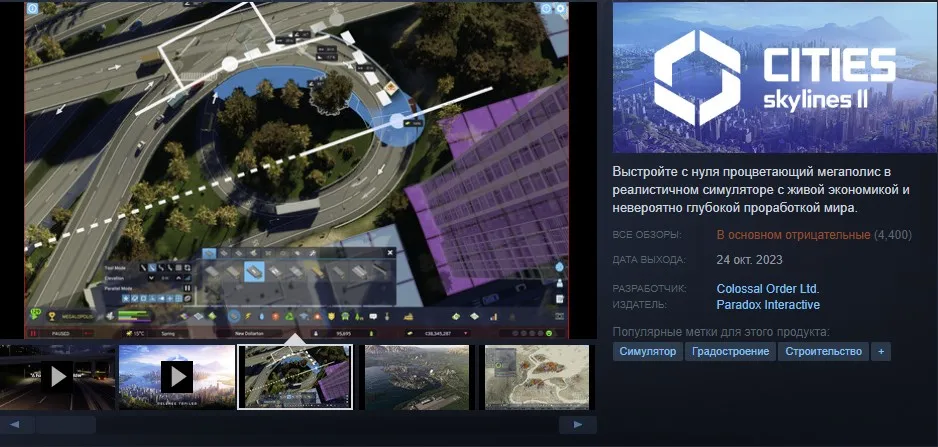Select the 'Симулятор' tag
The image size is (938, 447).
pos(647,351)
